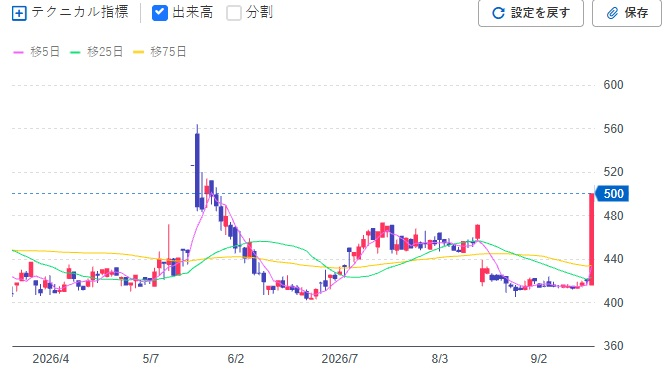Click the 9/2 date axis label

(x=539, y=359)
